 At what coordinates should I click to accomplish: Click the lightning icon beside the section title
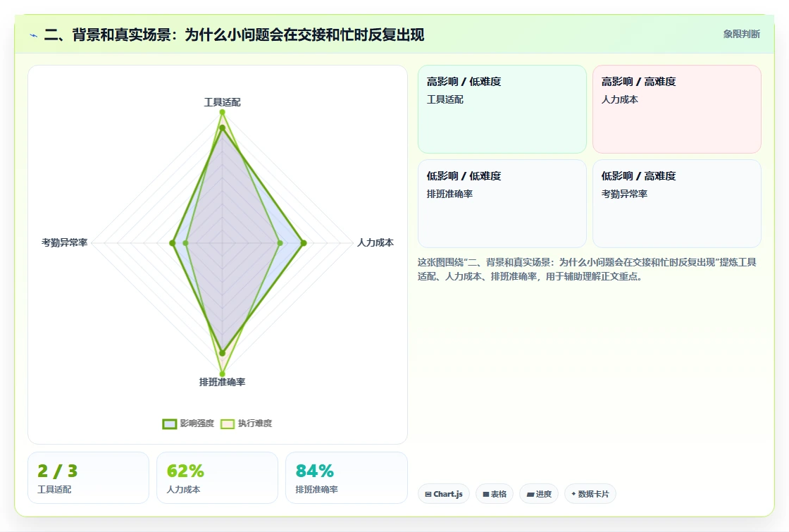[34, 35]
